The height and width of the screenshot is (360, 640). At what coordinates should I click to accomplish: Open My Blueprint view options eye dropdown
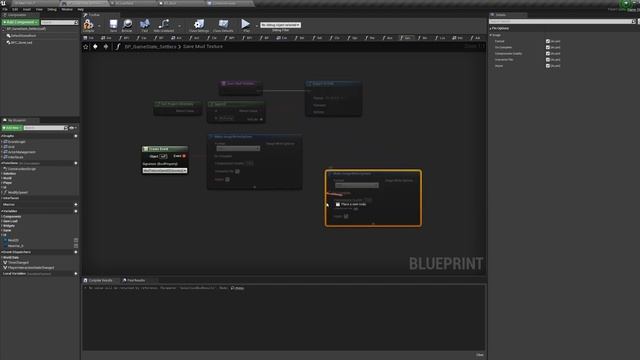tap(73, 128)
